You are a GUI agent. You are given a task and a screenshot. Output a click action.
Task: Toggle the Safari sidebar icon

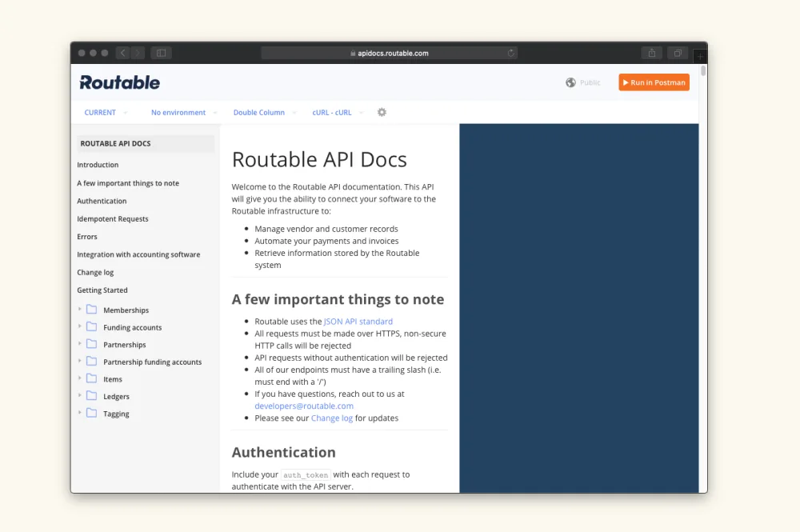pos(162,53)
